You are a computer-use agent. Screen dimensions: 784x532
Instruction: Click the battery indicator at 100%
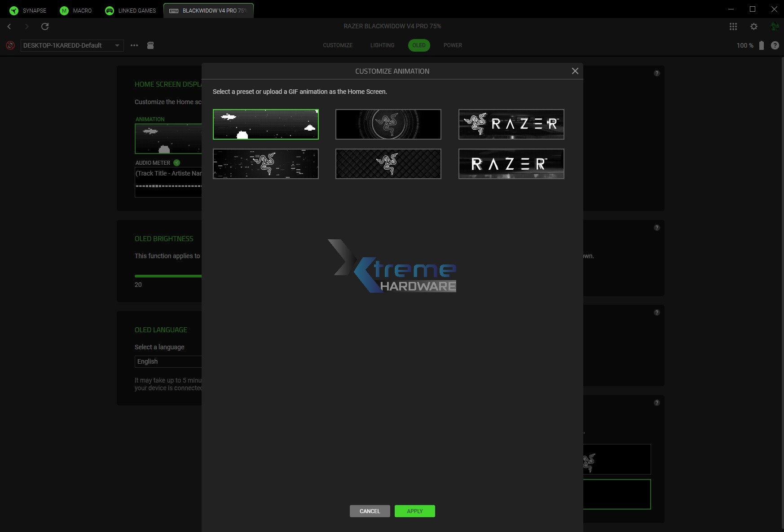pos(761,45)
